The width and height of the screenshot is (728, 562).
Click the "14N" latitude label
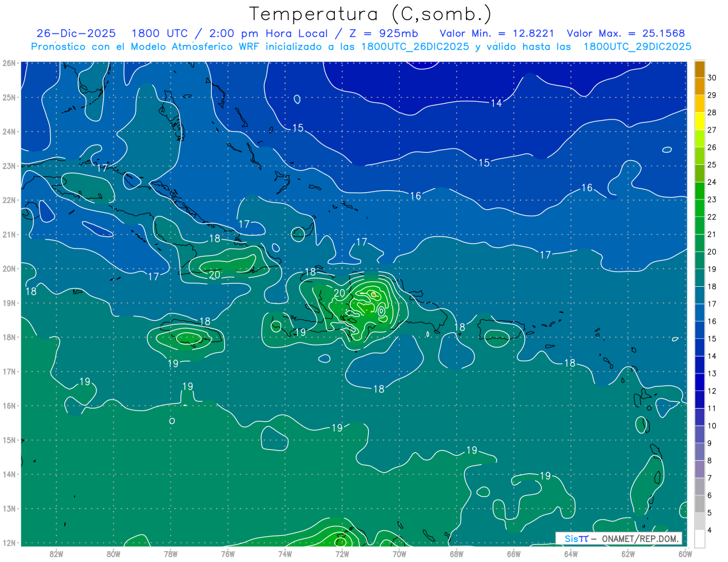pos(9,474)
